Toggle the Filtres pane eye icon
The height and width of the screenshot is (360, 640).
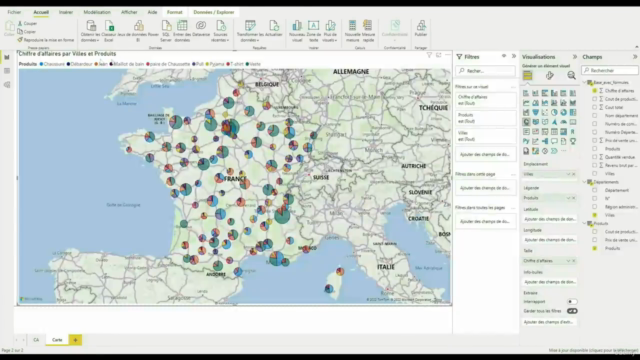[x=504, y=56]
